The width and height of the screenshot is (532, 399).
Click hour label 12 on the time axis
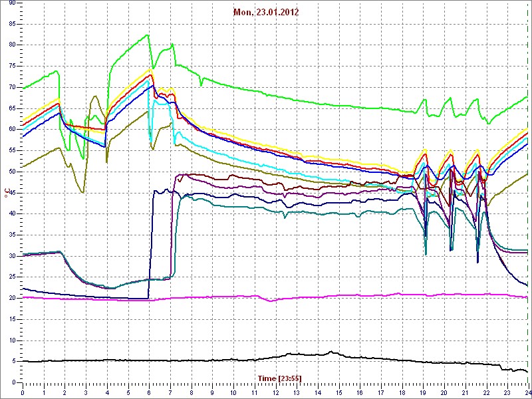[275, 392]
